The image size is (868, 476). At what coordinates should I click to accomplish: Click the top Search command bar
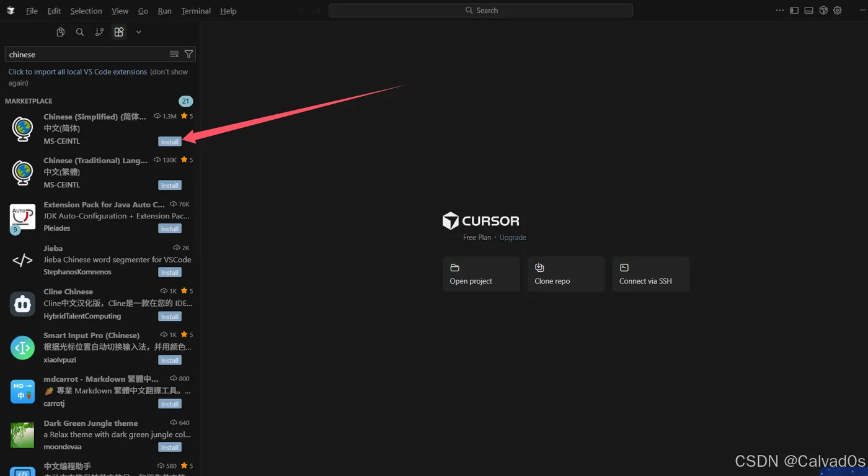point(480,11)
